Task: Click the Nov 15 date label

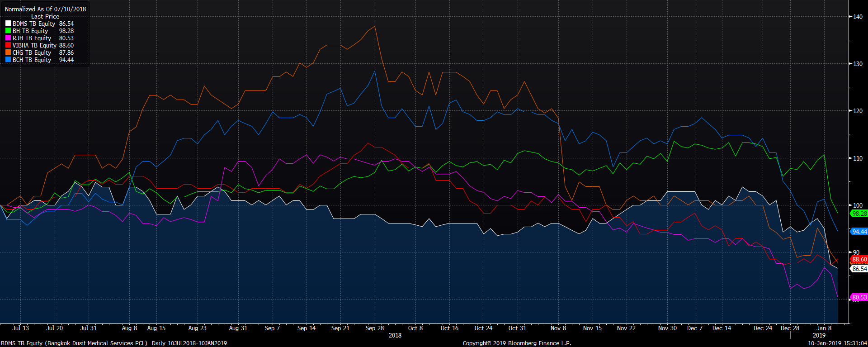Action: (x=592, y=328)
